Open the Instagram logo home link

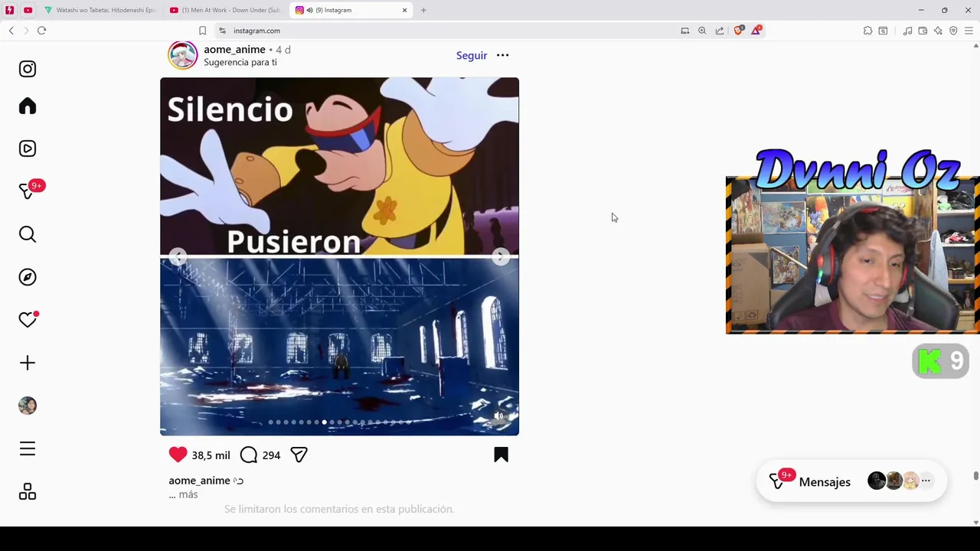pos(28,69)
